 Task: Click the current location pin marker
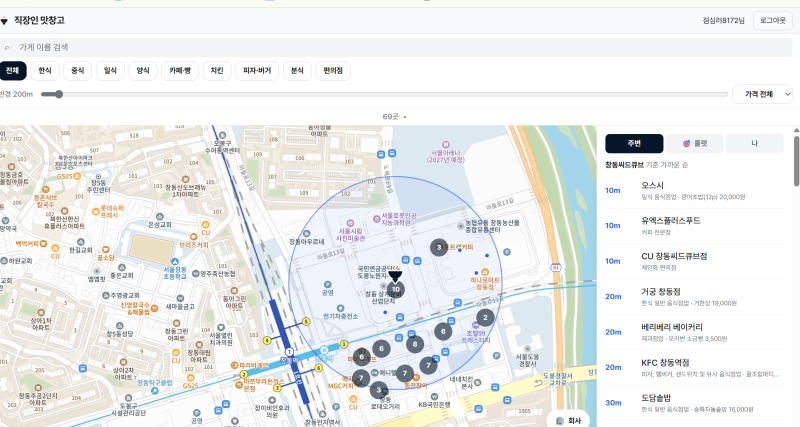pyautogui.click(x=395, y=275)
